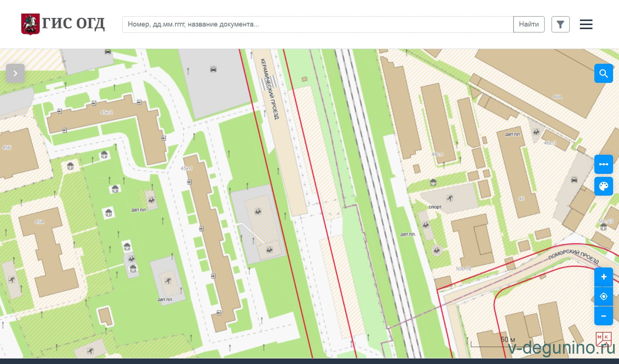Click building 45А on the map

click(39, 222)
